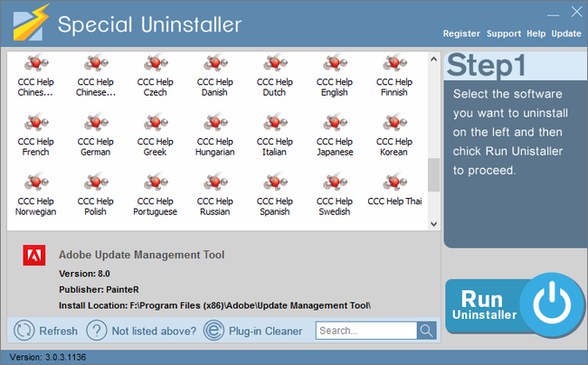
Task: Select CCC Help Czech program icon
Action: click(x=156, y=63)
